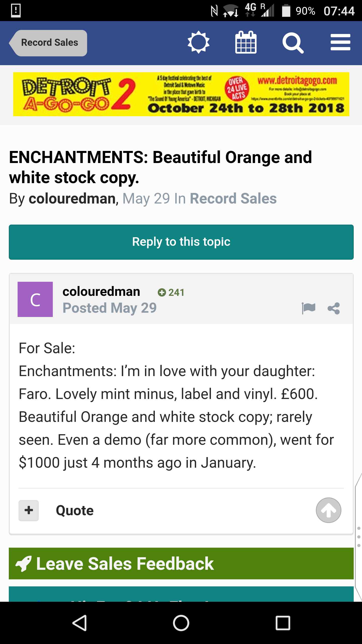Open the unread content starburst icon
Screen dimensions: 362x644
click(x=199, y=42)
